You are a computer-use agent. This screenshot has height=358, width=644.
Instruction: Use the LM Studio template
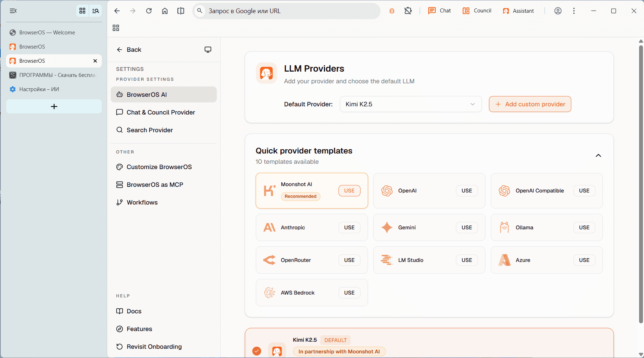coord(467,260)
